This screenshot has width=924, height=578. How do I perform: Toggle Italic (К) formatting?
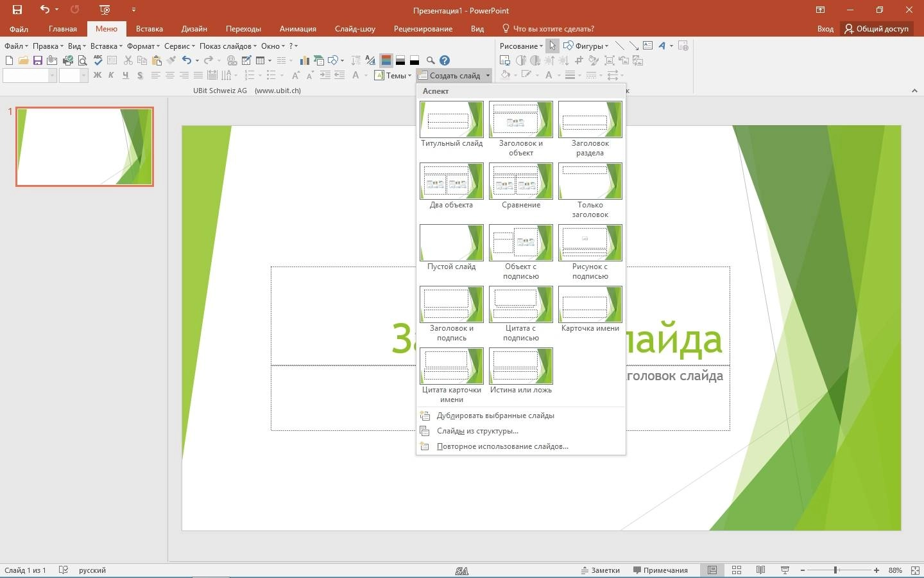(111, 75)
